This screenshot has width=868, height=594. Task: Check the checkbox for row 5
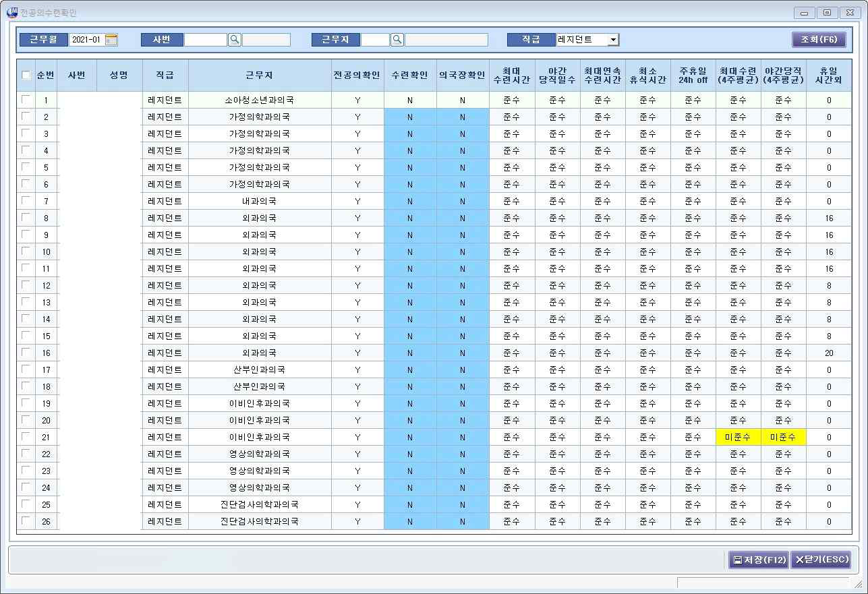coord(26,167)
